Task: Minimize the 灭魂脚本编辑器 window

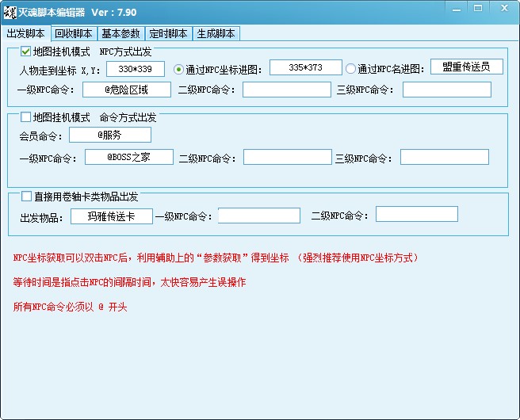Action: pyautogui.click(x=457, y=9)
